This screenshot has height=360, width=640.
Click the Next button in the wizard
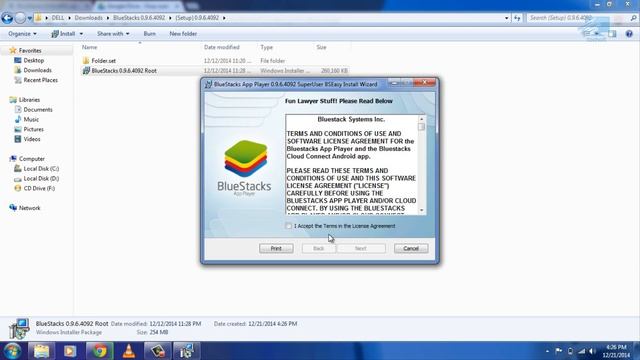pos(361,249)
